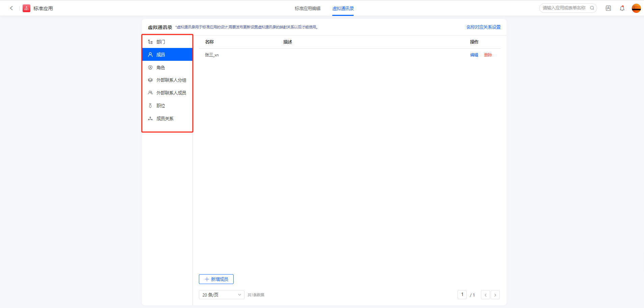Select 角色 in the sidebar
The image size is (644, 308).
[161, 68]
